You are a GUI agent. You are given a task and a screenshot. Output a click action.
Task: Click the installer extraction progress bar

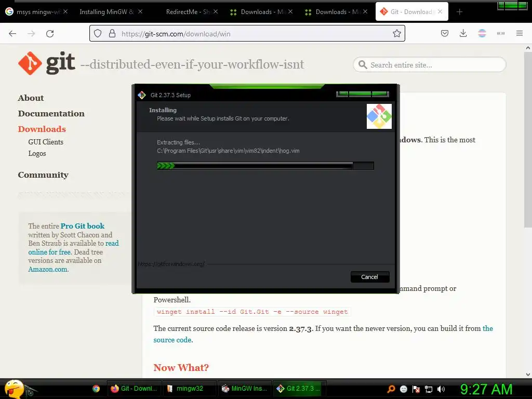click(265, 166)
